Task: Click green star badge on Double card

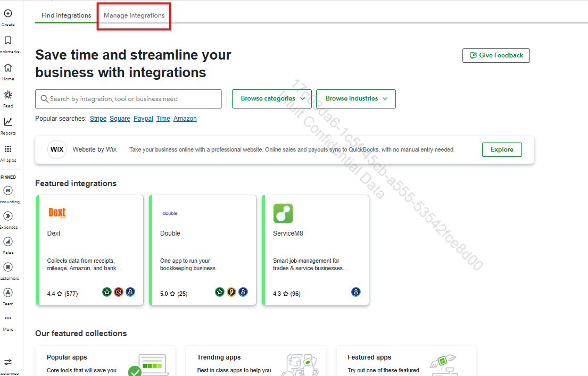Action: [x=220, y=292]
